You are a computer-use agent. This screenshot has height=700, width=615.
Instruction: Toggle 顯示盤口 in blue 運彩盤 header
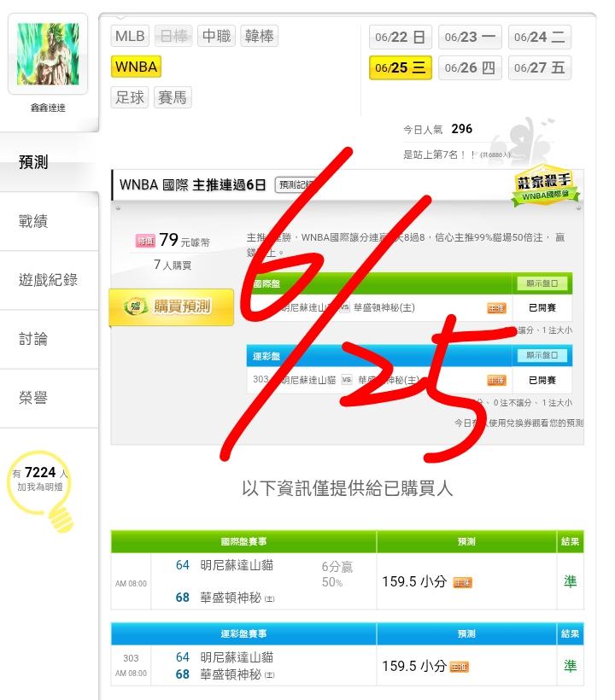(542, 355)
